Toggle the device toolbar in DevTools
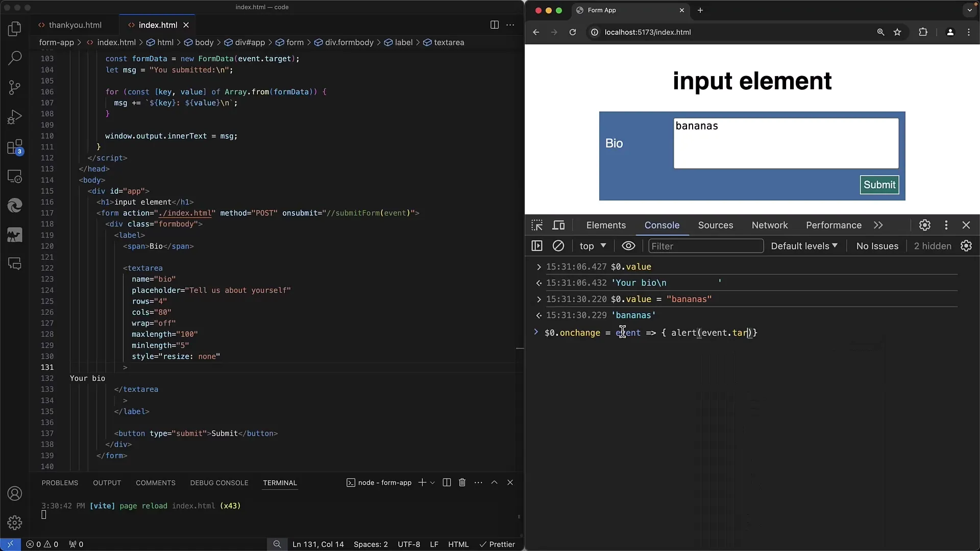Viewport: 980px width, 551px height. [559, 225]
